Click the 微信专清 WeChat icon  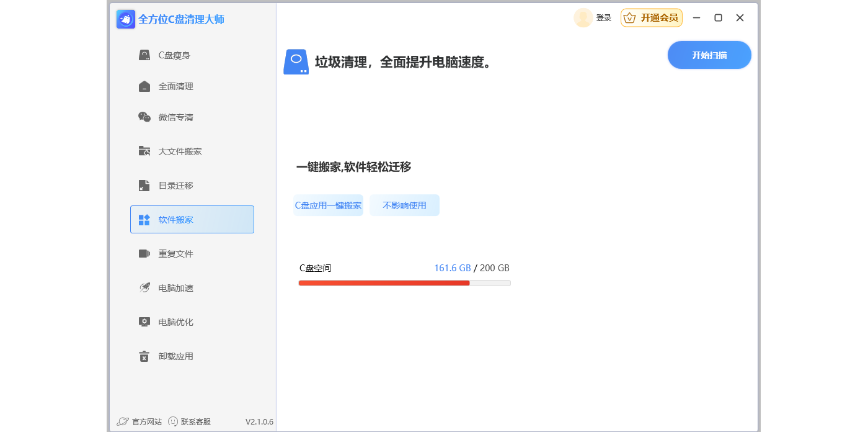(144, 117)
